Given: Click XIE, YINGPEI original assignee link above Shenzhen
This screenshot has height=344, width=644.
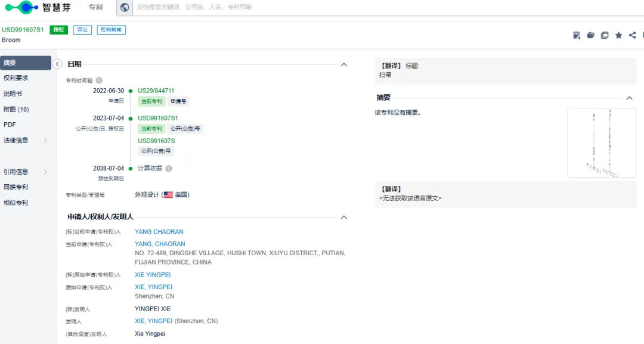Looking at the screenshot, I should (153, 287).
